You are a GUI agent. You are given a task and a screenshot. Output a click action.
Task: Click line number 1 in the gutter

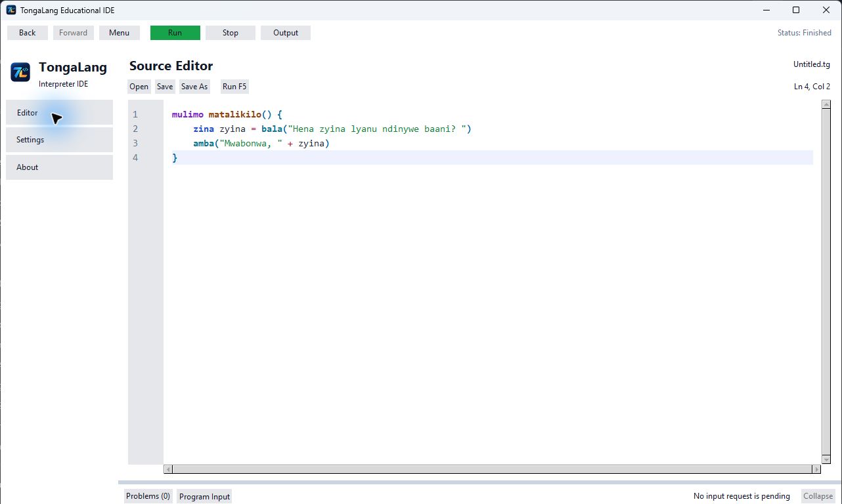135,114
